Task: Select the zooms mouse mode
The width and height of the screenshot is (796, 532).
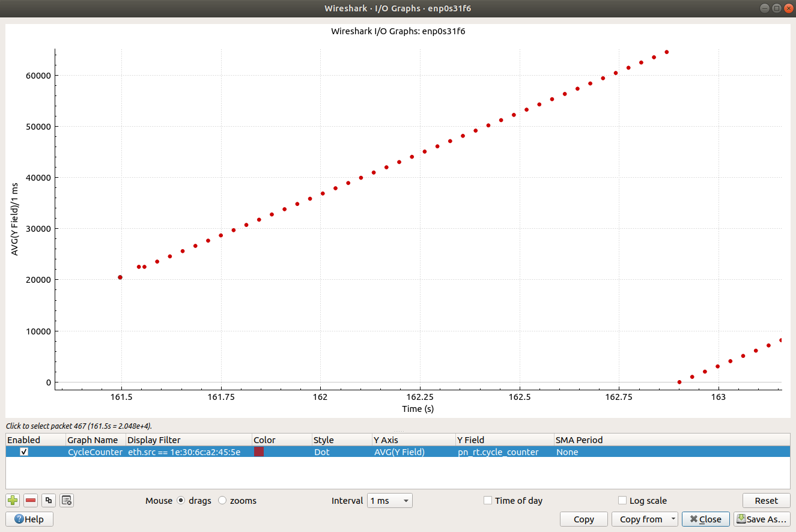Action: [x=222, y=501]
